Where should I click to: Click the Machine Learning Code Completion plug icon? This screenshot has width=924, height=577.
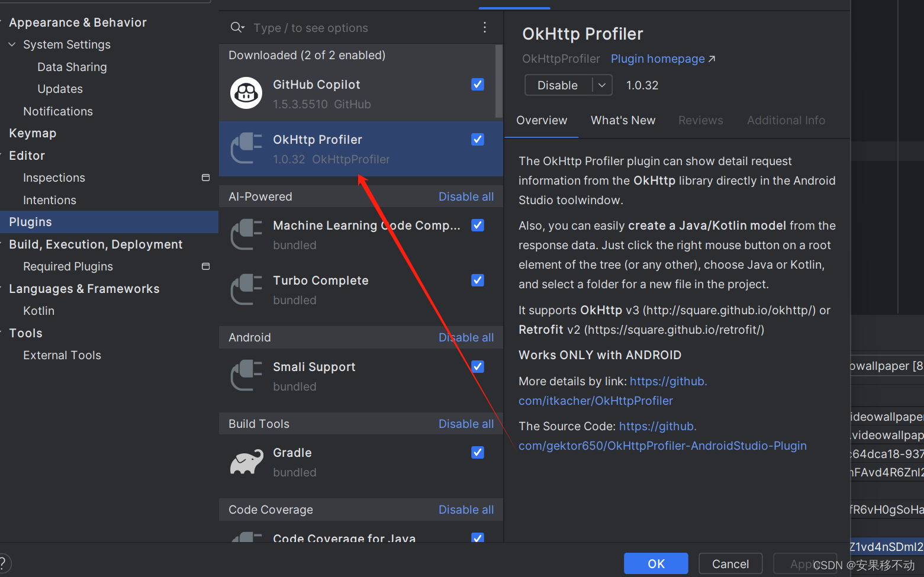[x=246, y=234]
